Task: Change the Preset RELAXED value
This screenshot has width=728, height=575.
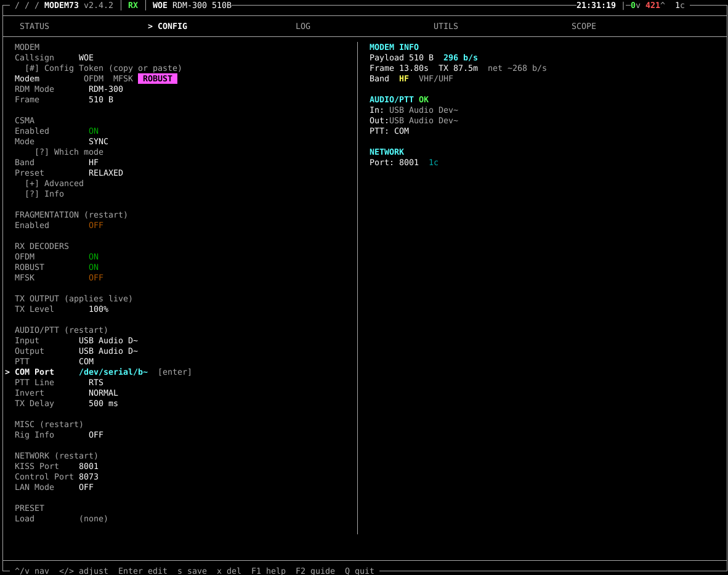Action: [x=106, y=173]
